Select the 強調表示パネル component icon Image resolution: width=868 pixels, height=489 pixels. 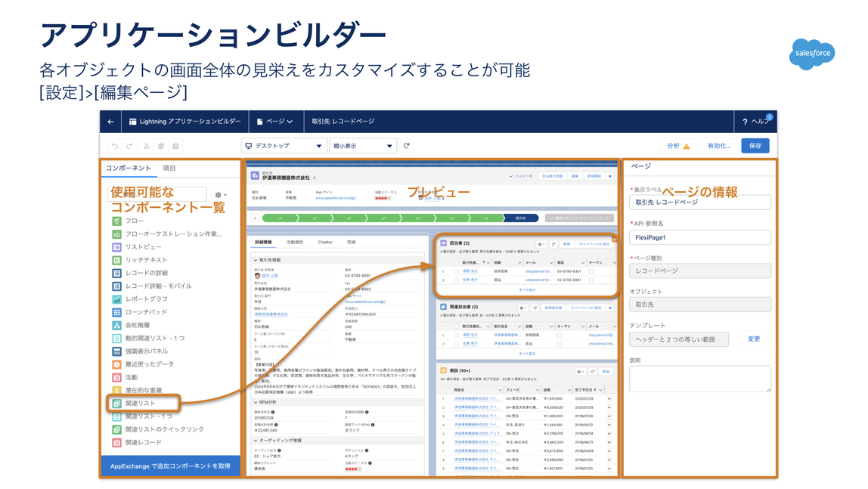point(116,351)
